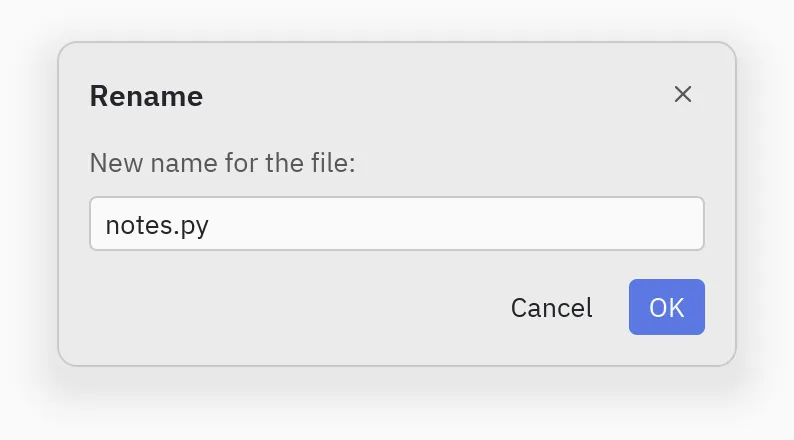Apply the new name using OK
Viewport: 794px width, 440px height.
point(667,307)
